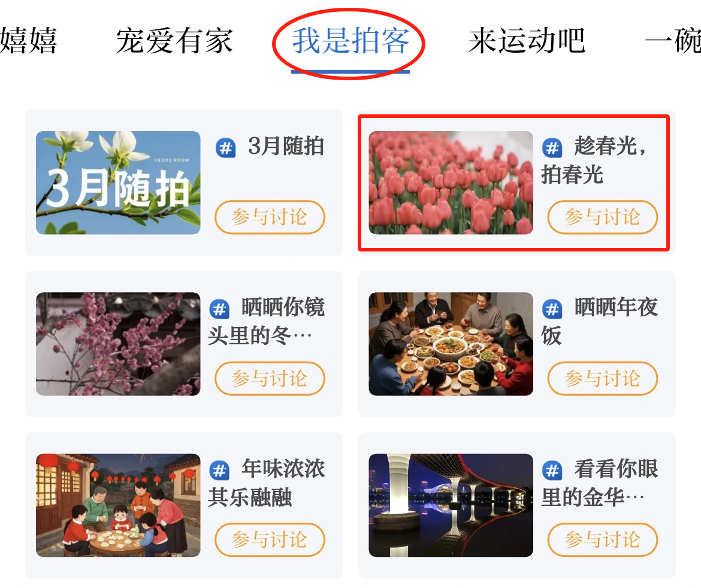Switch to the 宠爱有家 tab
This screenshot has width=701, height=588.
coord(174,41)
